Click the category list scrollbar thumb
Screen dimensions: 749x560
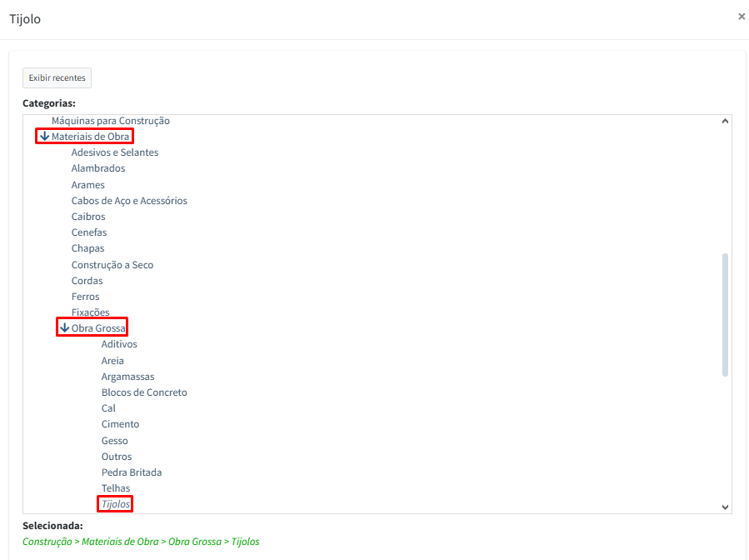point(725,314)
